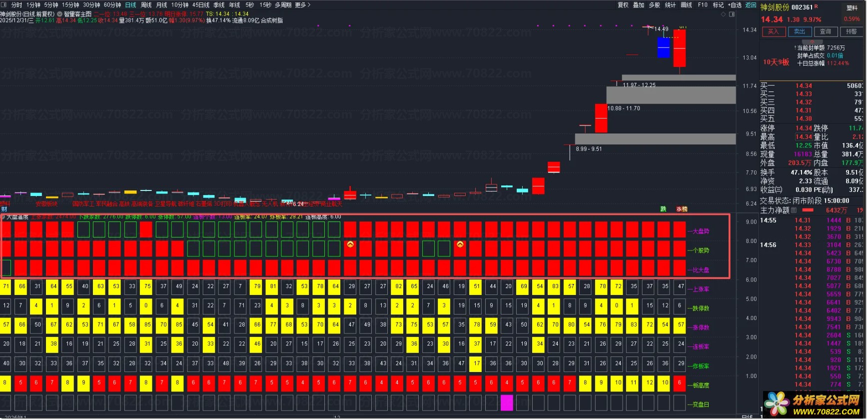868x420 pixels.
Task: Click the ---上涨率 row label
Action: [x=699, y=289]
